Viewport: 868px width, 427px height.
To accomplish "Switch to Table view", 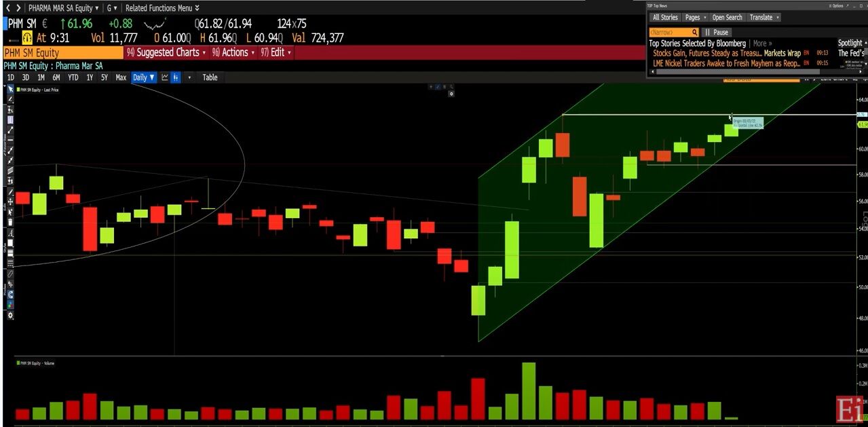I will pos(210,77).
